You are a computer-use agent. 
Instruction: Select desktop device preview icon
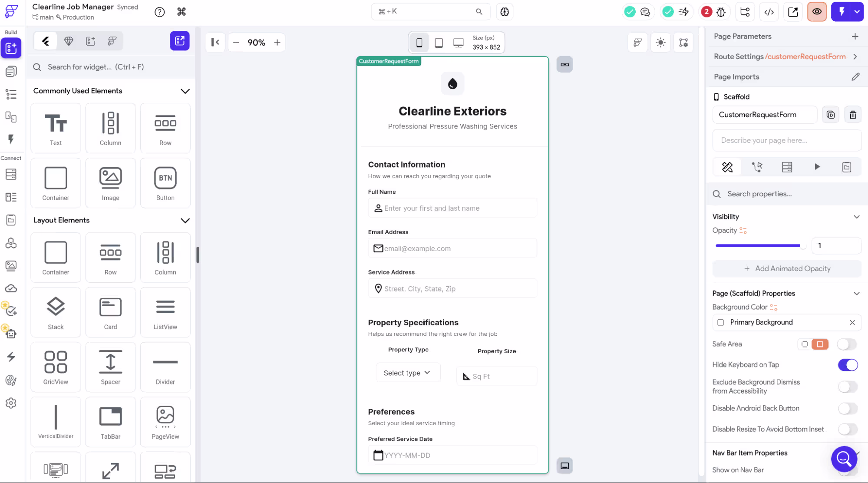(x=458, y=43)
